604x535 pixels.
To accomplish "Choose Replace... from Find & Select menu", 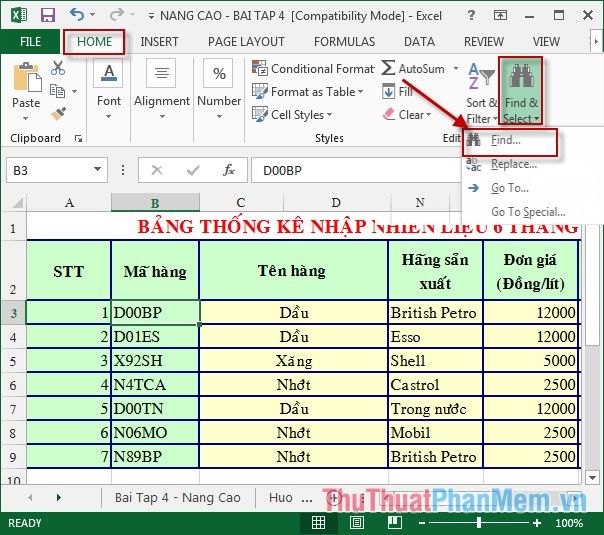I will [514, 164].
